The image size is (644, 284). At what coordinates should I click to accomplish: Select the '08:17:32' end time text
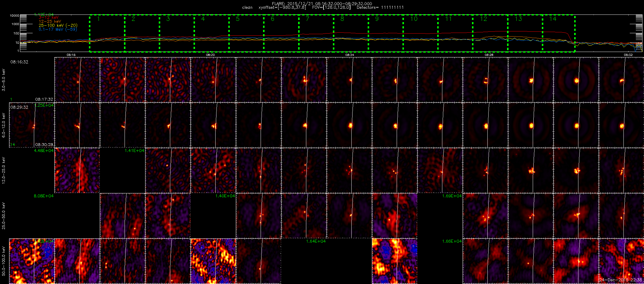tap(44, 99)
